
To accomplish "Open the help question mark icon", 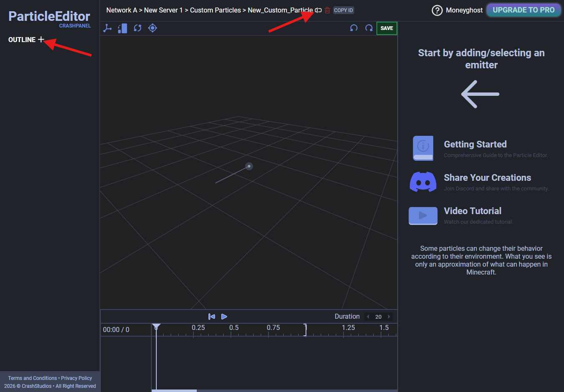I will [x=437, y=10].
